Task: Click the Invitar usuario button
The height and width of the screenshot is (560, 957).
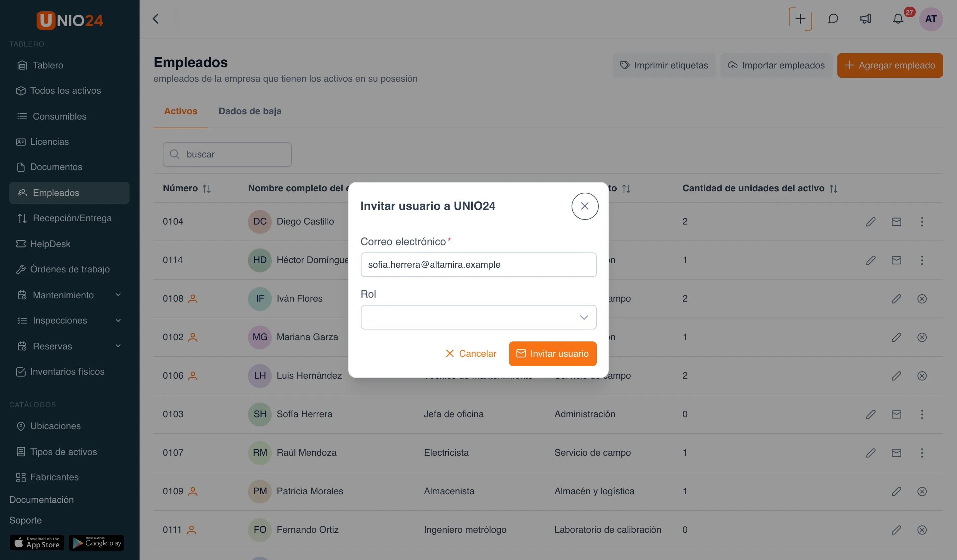Action: (x=552, y=353)
